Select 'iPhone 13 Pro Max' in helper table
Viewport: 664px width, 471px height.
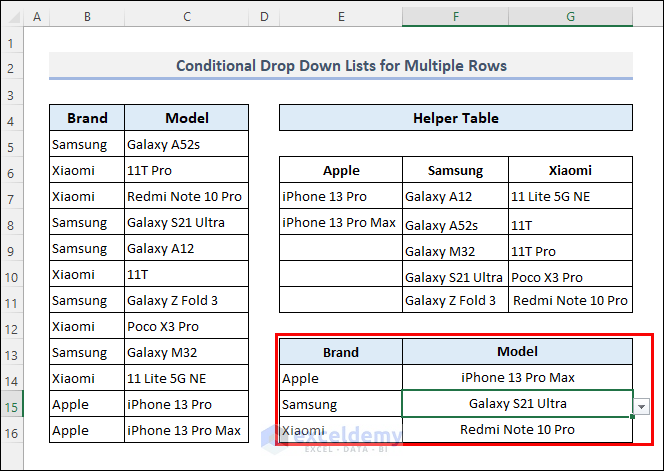click(x=341, y=222)
